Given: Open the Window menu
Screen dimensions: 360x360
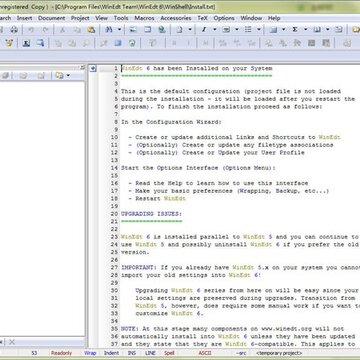Looking at the screenshot, I should (x=251, y=18).
